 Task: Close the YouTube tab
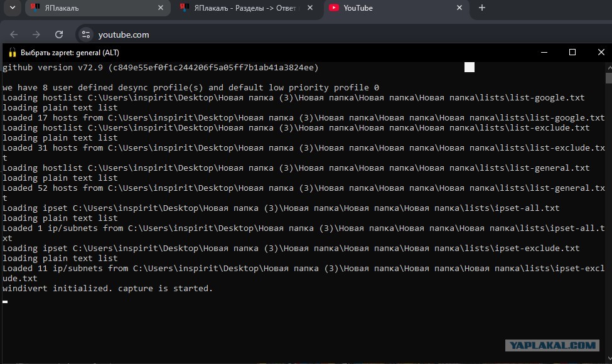(459, 8)
